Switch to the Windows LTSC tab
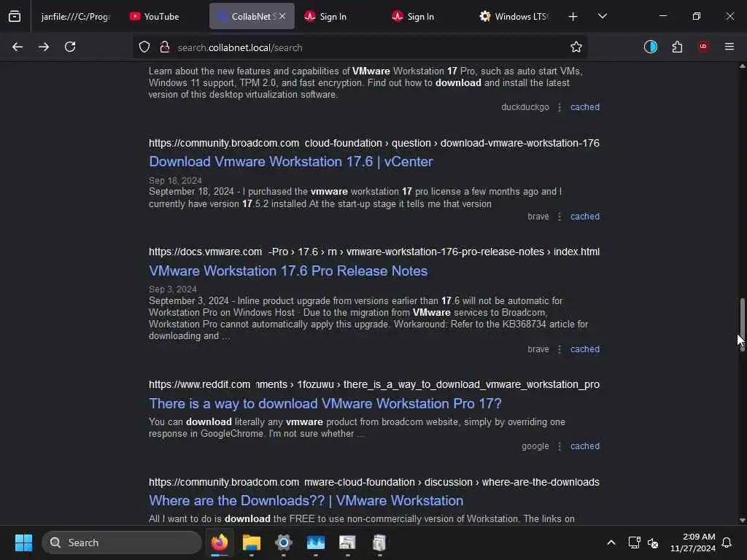Image resolution: width=747 pixels, height=560 pixels. click(514, 17)
